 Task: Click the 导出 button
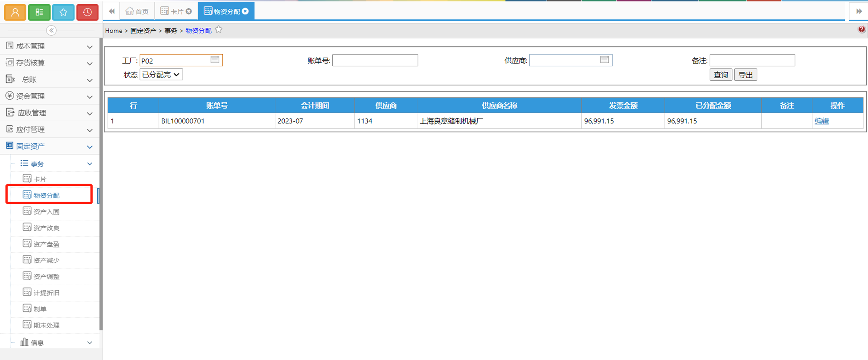745,75
